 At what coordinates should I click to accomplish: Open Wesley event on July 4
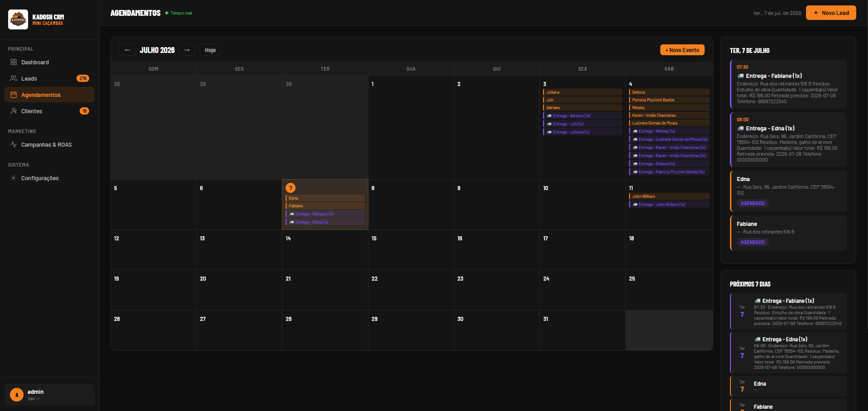pos(669,107)
